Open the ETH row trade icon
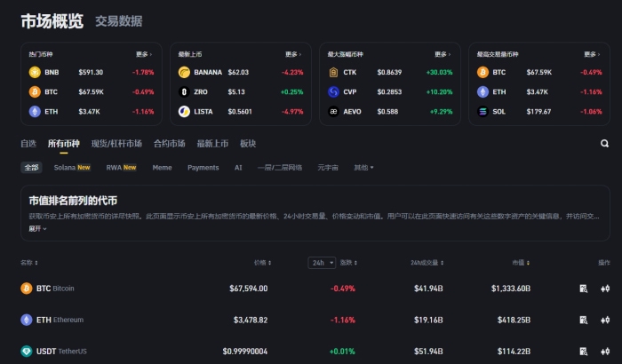 tap(605, 320)
